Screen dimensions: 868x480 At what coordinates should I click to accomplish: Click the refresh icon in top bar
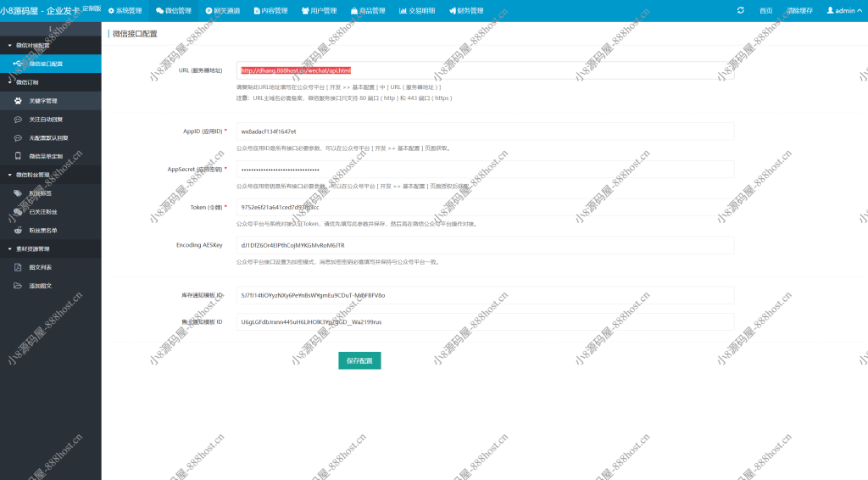(x=741, y=10)
